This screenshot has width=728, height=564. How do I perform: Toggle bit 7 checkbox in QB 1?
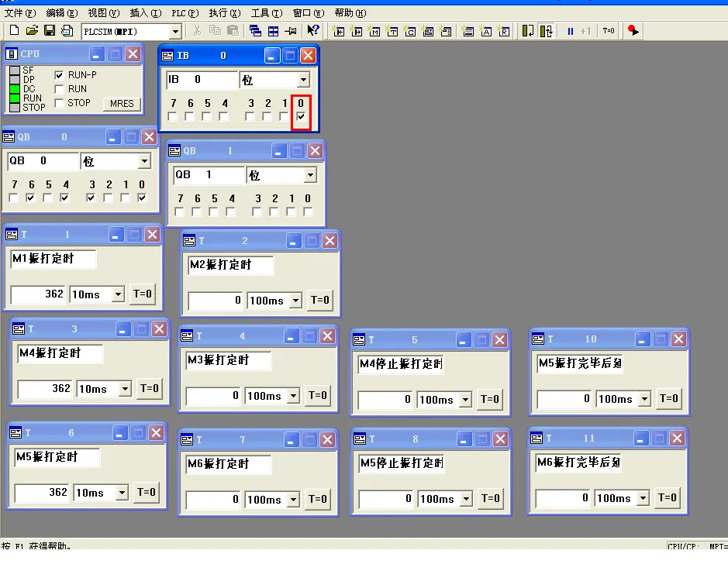tap(180, 212)
